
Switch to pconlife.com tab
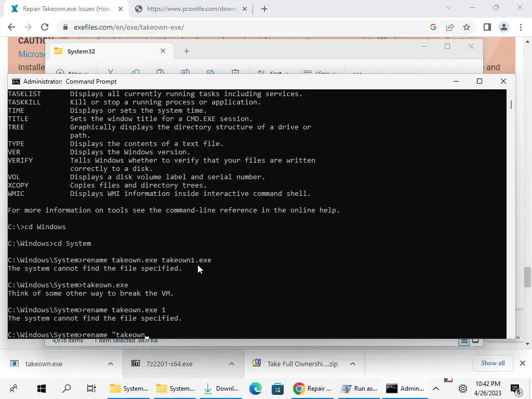pyautogui.click(x=191, y=9)
